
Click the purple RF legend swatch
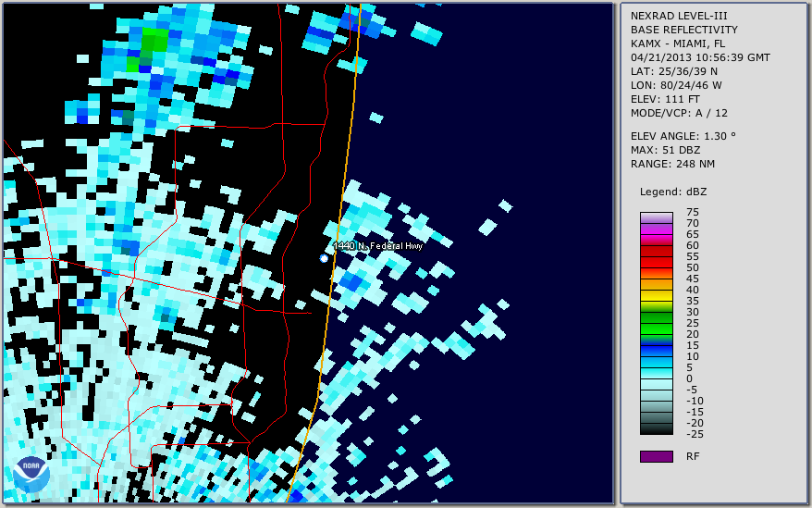tap(656, 456)
